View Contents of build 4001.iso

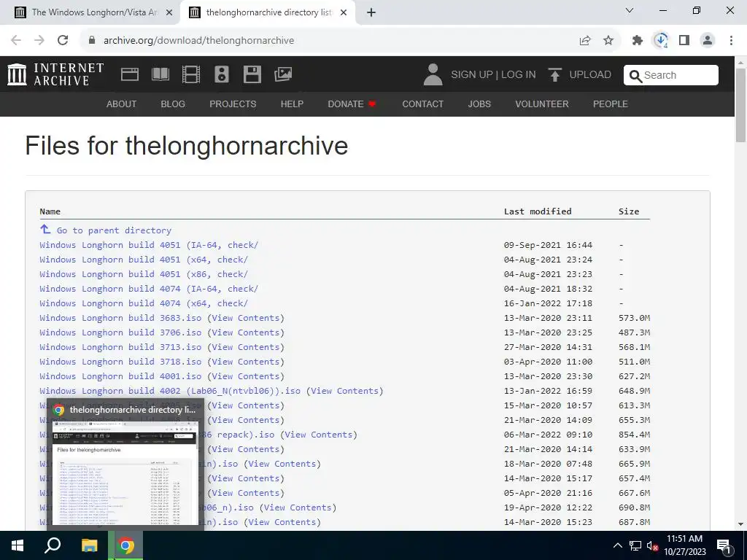(245, 376)
